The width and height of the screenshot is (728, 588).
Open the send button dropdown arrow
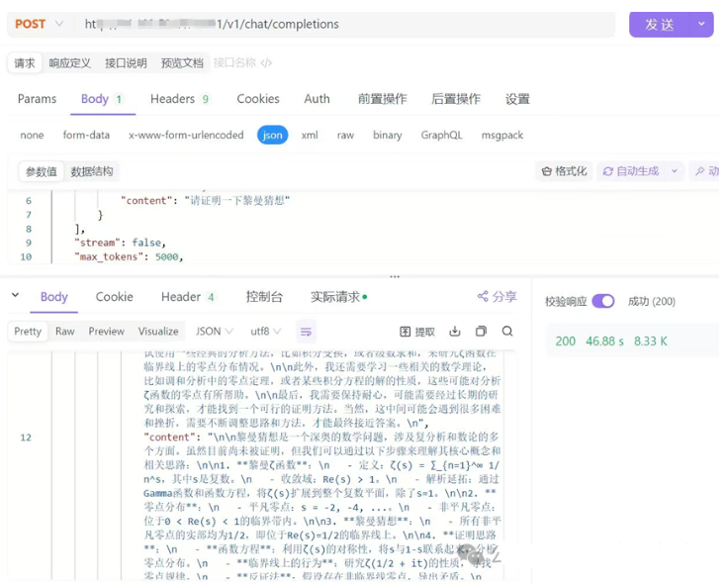click(701, 24)
